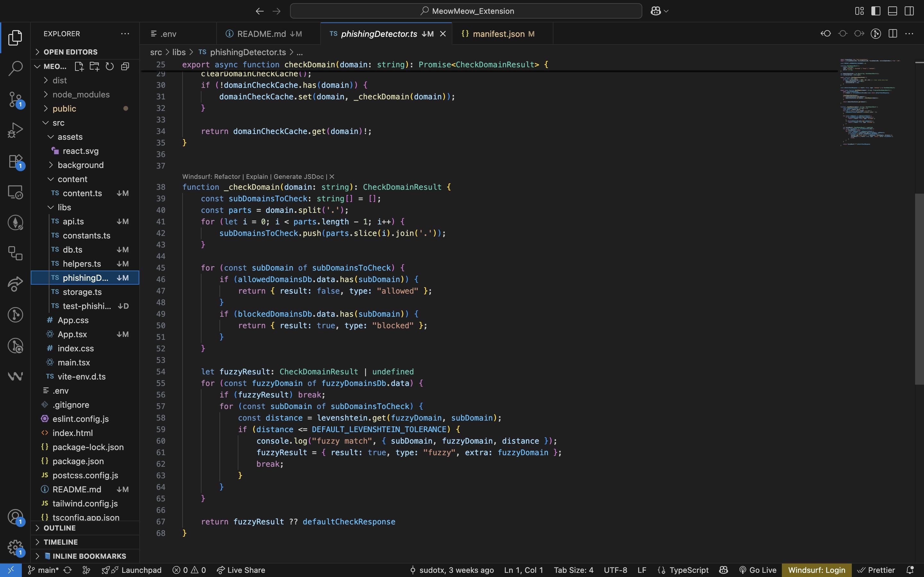Viewport: 924px width, 577px height.
Task: Click the Explain code lens link
Action: pyautogui.click(x=257, y=177)
